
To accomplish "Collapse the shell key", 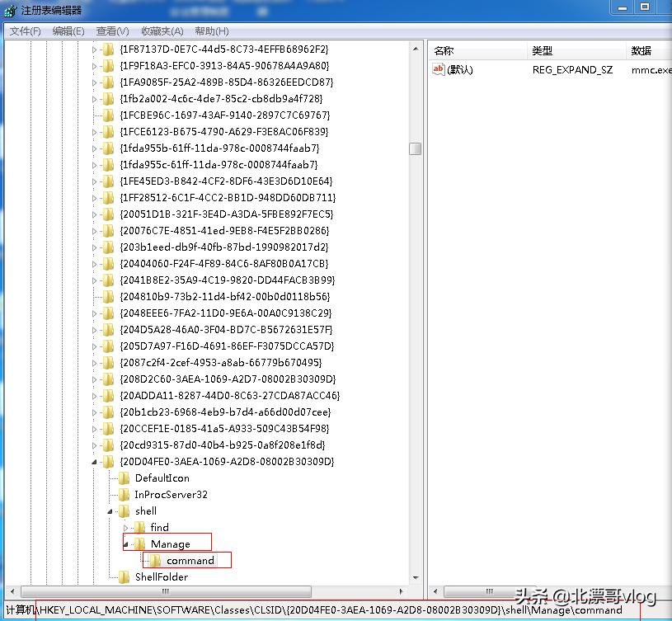I will tap(110, 511).
